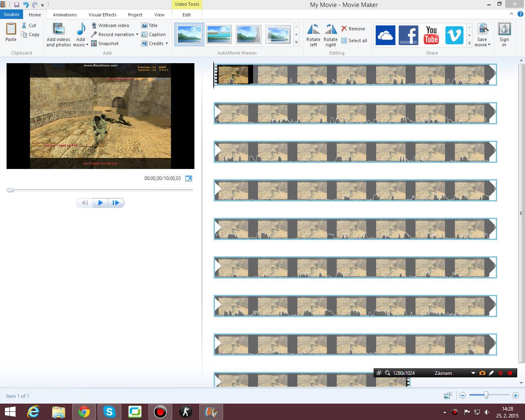Switch to the Project tab
Viewport: 525px width, 420px height.
pyautogui.click(x=135, y=14)
